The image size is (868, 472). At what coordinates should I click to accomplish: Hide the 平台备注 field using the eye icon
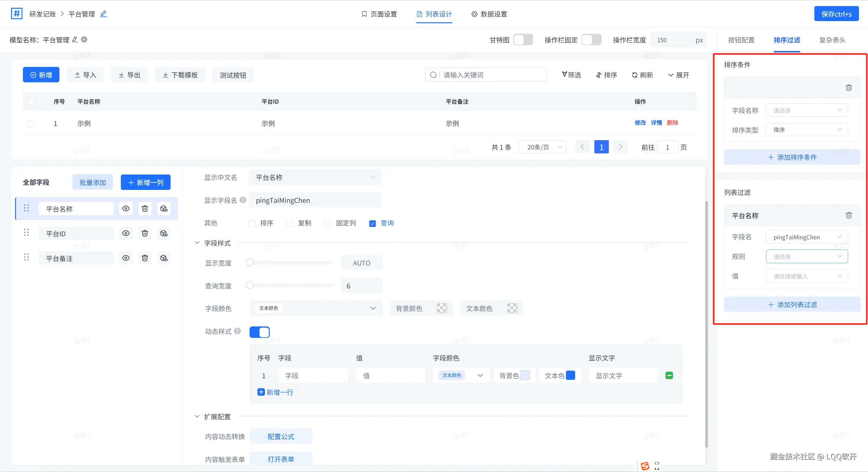[126, 258]
